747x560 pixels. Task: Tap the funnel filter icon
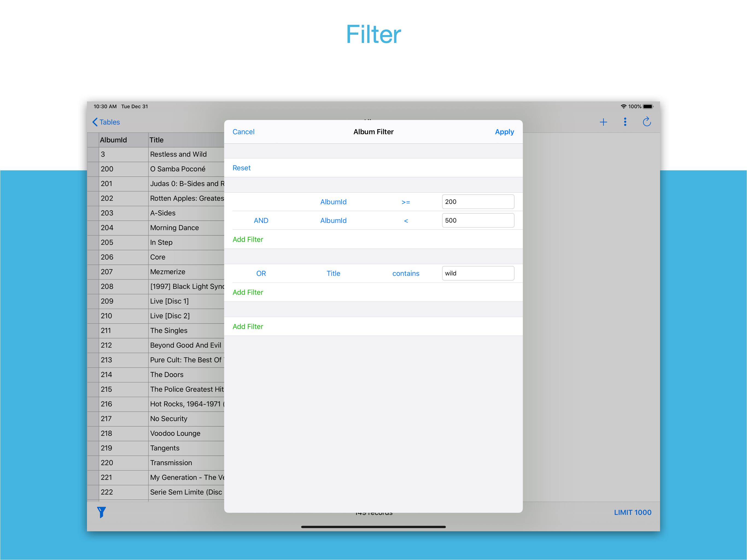[101, 512]
